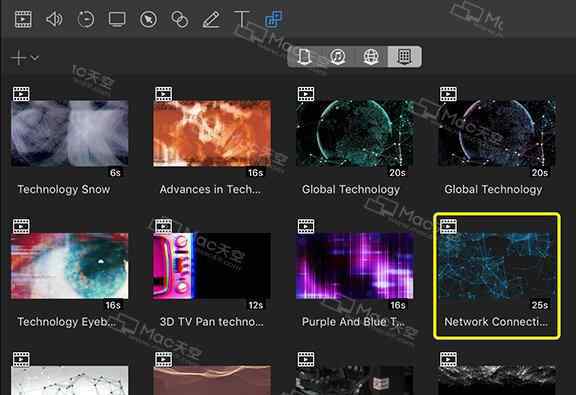Select the stock grid library segment
The height and width of the screenshot is (395, 576).
point(404,57)
